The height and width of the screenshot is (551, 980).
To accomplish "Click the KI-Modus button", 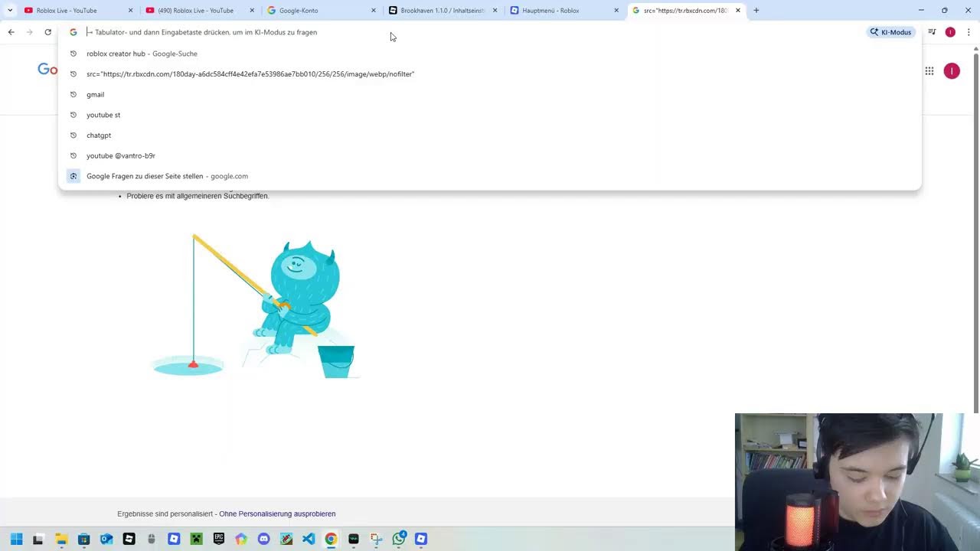I will 891,32.
